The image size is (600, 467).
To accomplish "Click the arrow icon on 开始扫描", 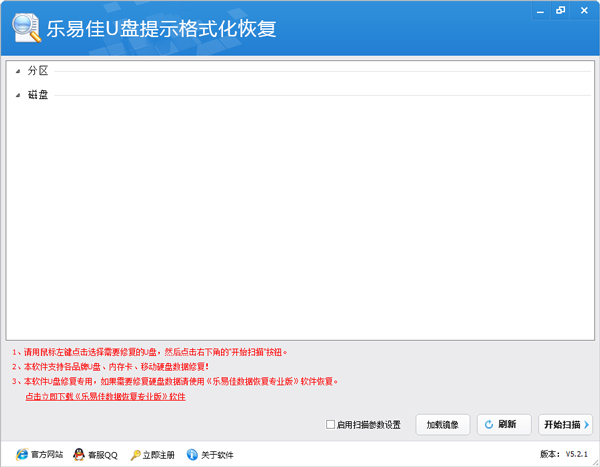I will click(x=586, y=424).
